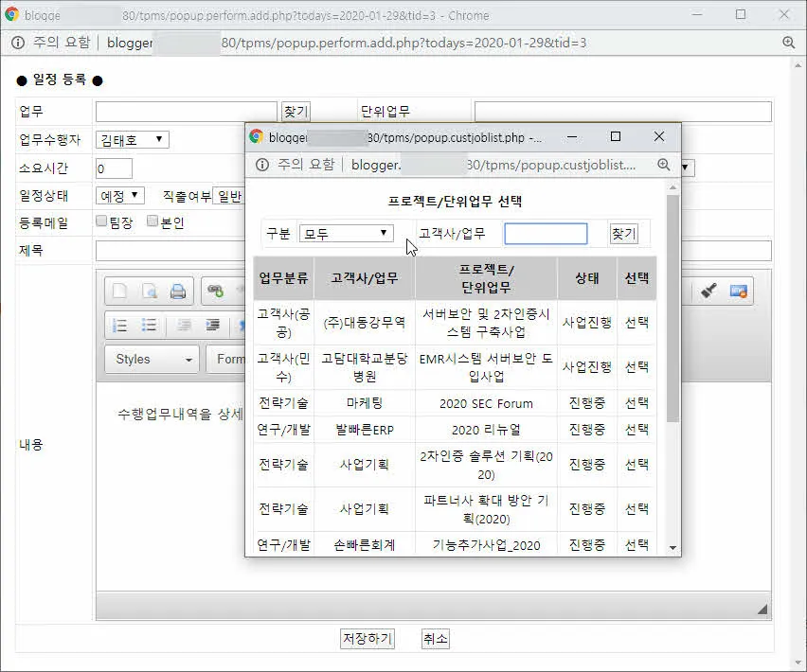This screenshot has height=672, width=807.
Task: Click the 업무 input field
Action: tap(187, 111)
